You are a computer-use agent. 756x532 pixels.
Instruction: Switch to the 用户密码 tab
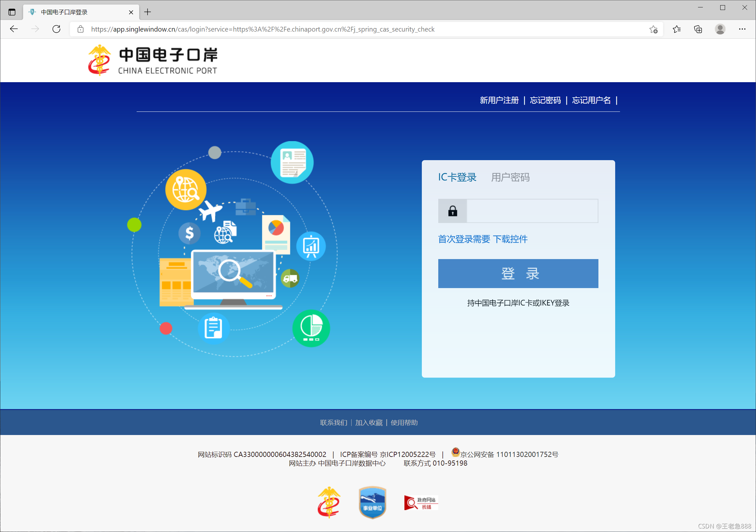510,177
